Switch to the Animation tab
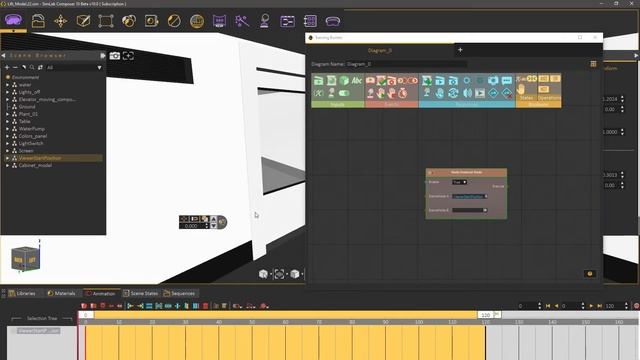Screen dimensions: 640x360 [x=100, y=293]
